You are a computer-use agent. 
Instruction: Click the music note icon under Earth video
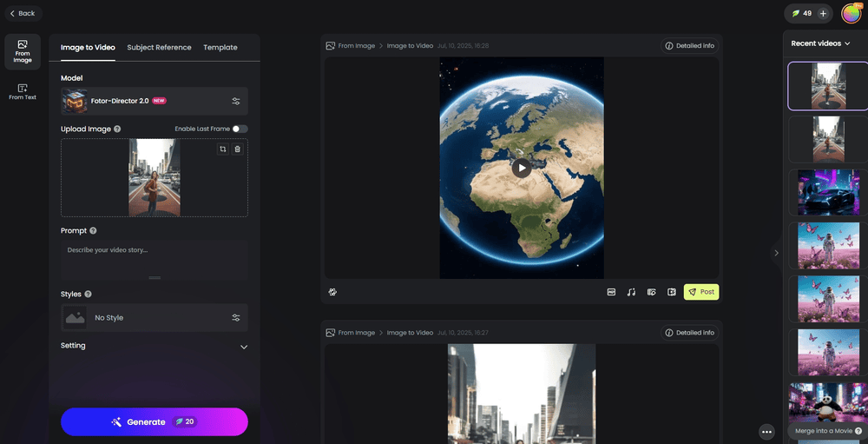(x=631, y=292)
